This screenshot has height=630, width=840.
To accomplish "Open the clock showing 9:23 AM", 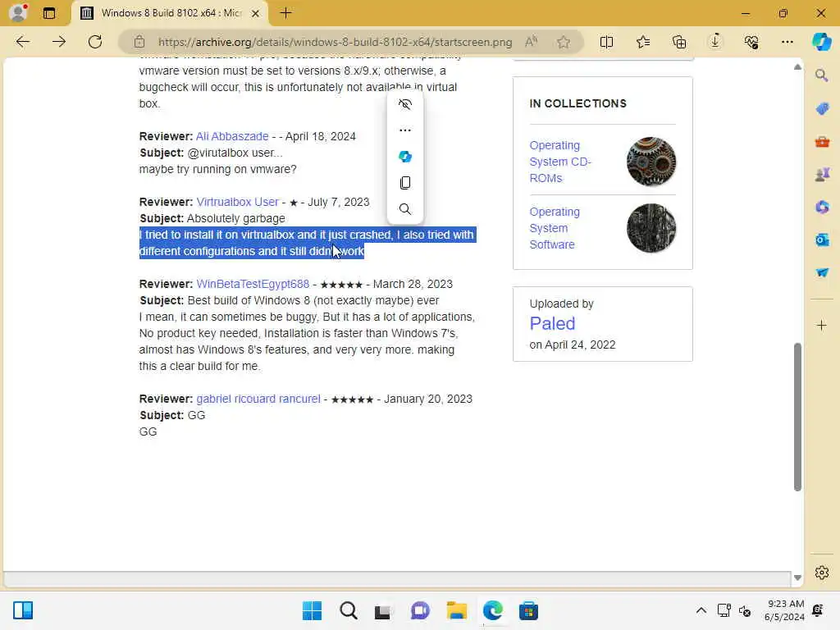I will (784, 610).
